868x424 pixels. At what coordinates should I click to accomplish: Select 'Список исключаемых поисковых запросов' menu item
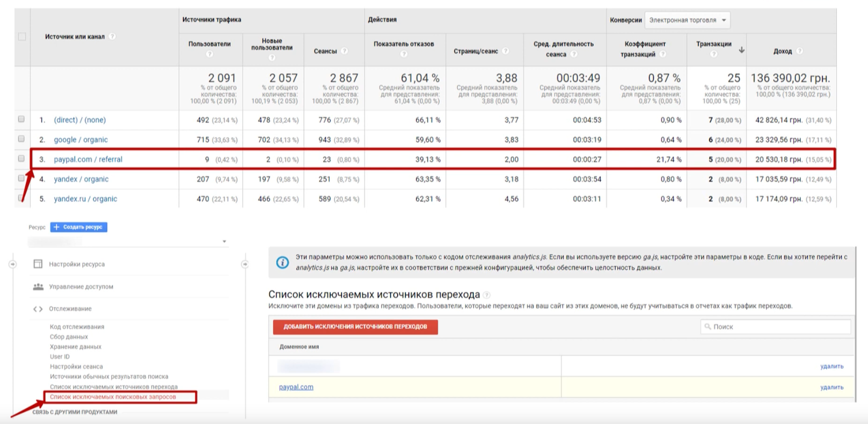pos(113,397)
